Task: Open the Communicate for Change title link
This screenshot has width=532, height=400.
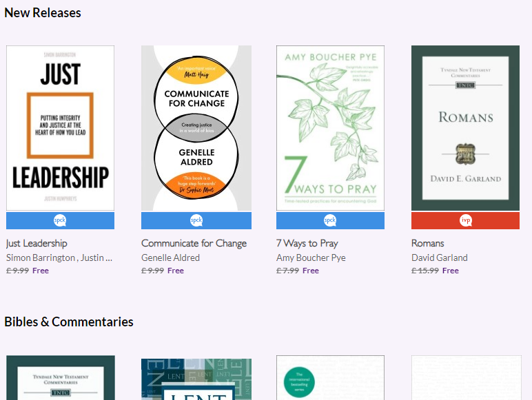Action: (x=194, y=244)
